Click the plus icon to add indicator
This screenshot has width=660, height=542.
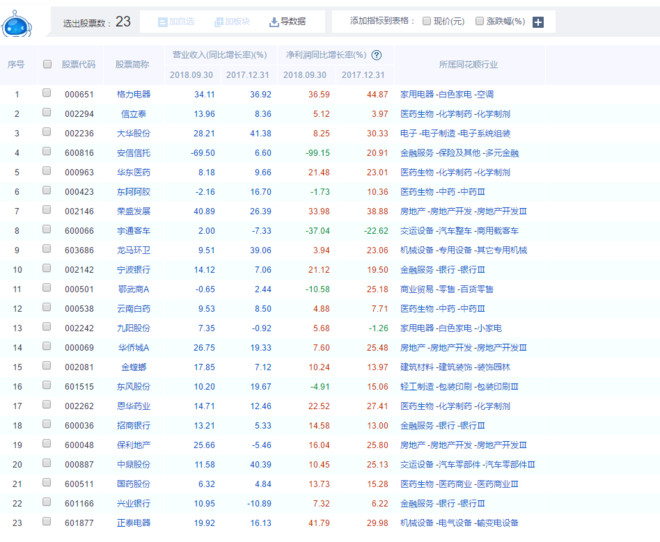538,22
